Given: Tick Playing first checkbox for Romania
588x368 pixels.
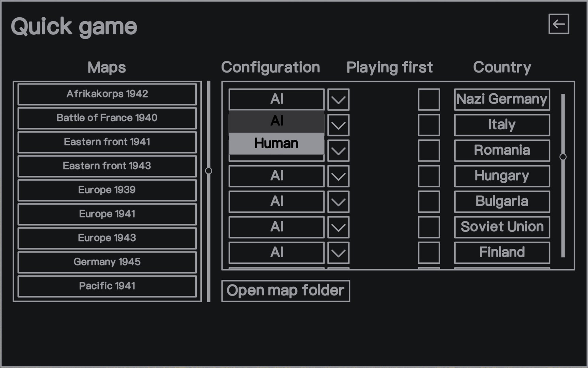Looking at the screenshot, I should 429,151.
